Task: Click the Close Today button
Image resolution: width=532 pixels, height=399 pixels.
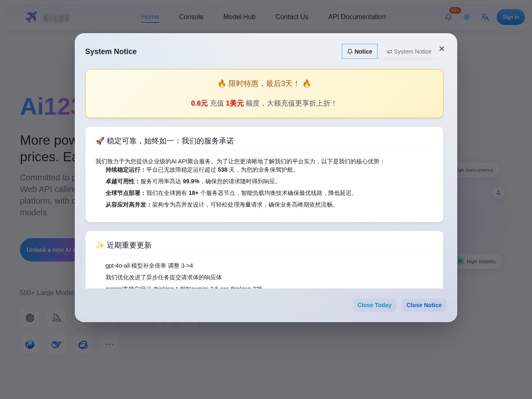Action: point(374,305)
